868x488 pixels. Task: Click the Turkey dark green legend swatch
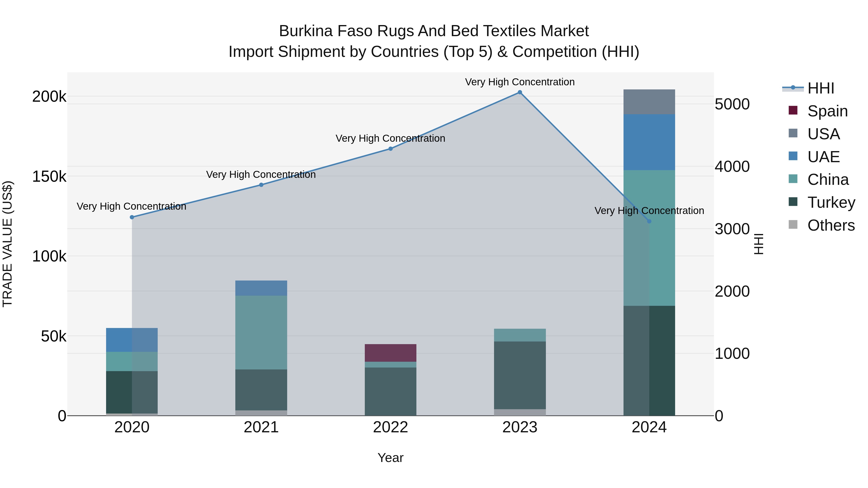793,202
